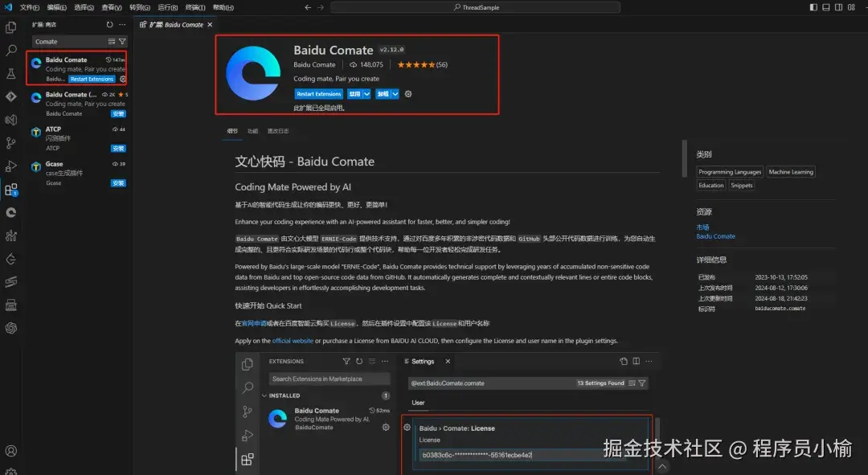Toggle secondary side bar layout icon

pyautogui.click(x=838, y=7)
